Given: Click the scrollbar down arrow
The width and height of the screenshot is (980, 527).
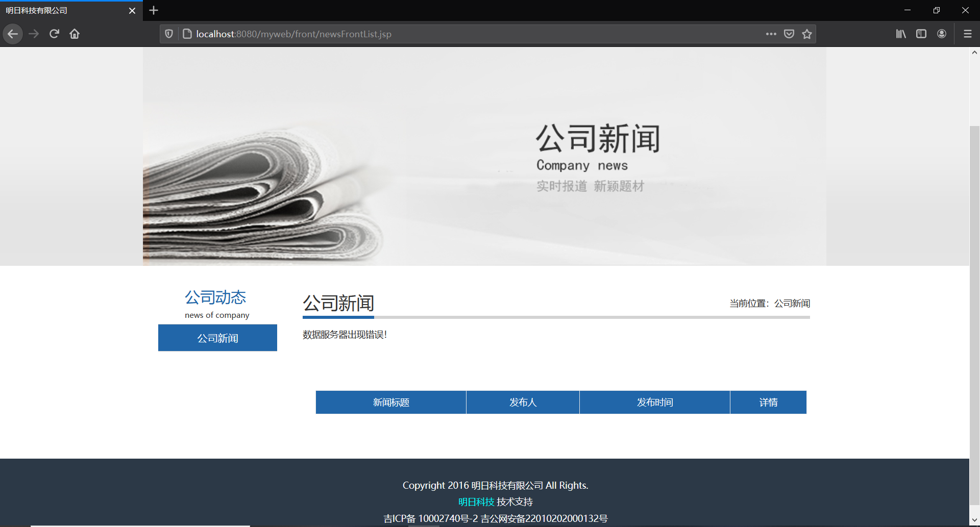Looking at the screenshot, I should (974, 521).
